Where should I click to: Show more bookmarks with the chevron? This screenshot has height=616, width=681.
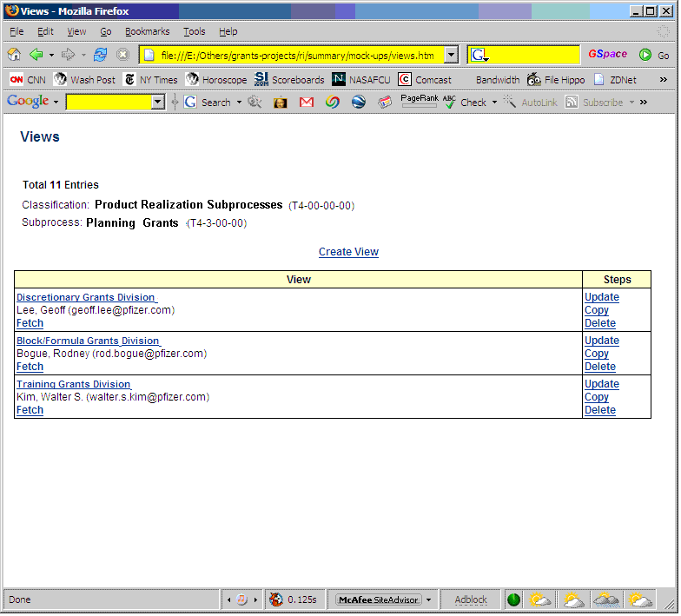664,80
